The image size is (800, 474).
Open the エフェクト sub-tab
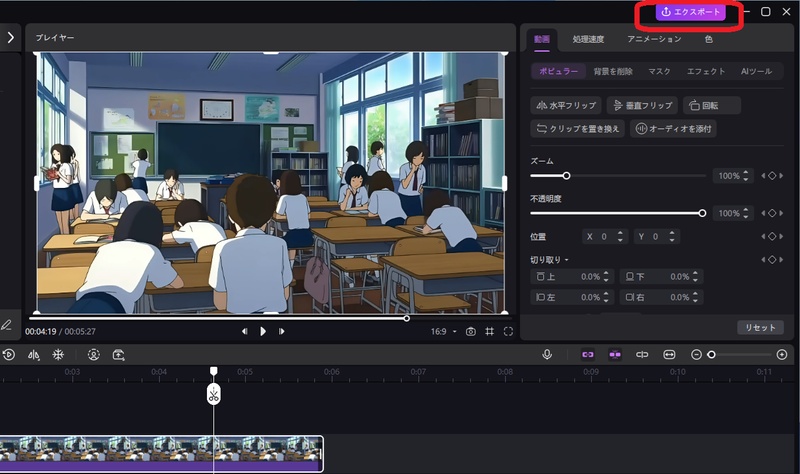coord(706,71)
